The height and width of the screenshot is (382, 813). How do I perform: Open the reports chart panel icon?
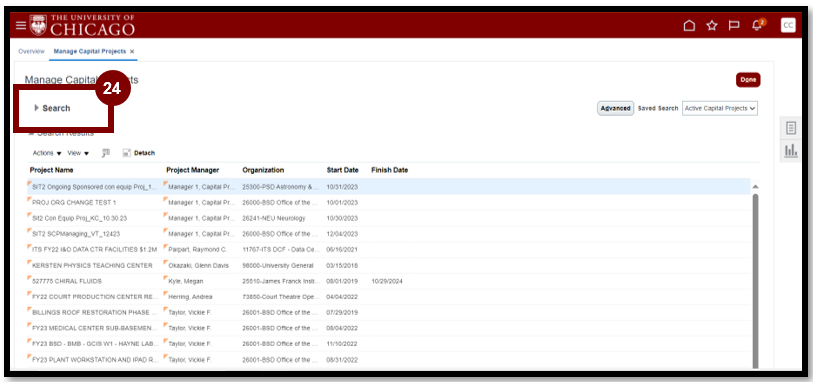click(x=791, y=151)
